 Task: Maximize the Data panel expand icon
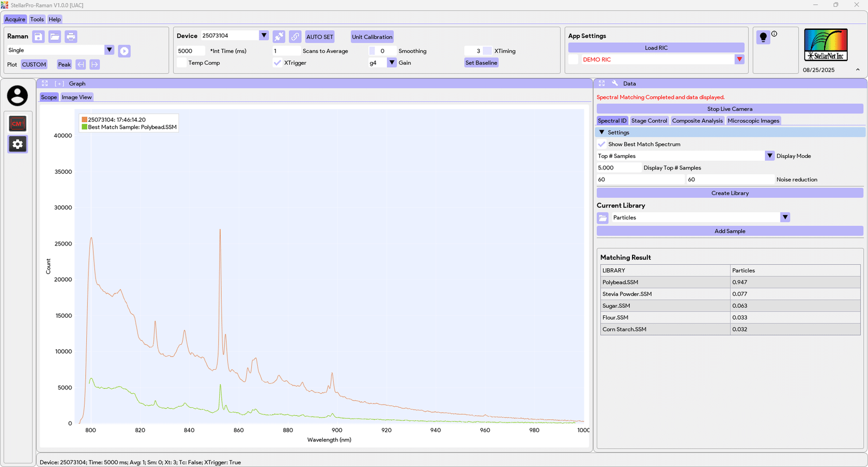602,84
